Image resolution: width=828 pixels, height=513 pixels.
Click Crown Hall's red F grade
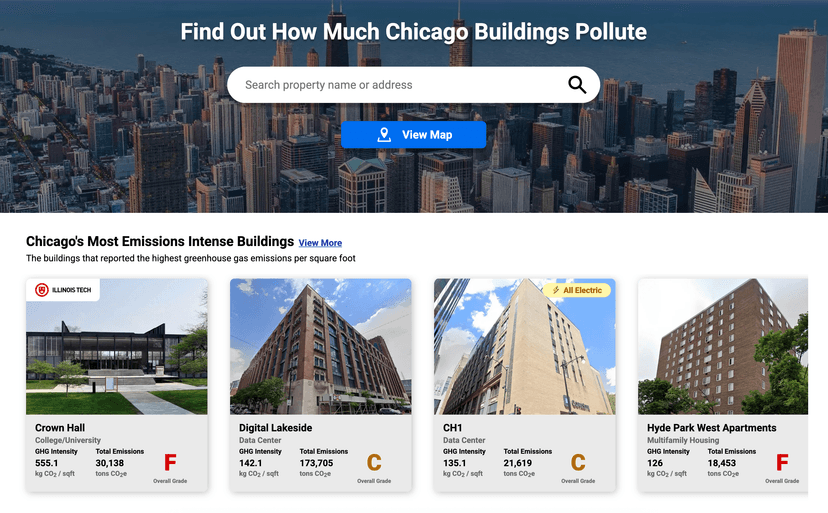[170, 462]
